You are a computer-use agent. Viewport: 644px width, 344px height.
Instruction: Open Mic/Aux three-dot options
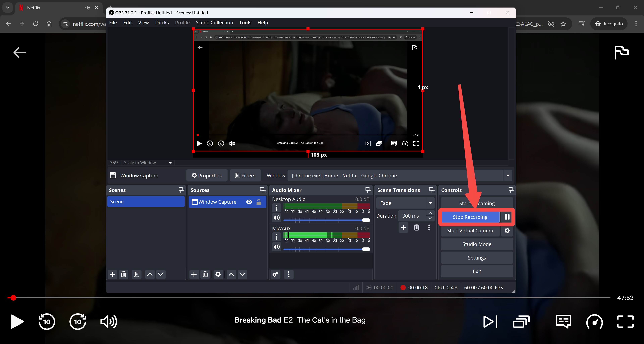(276, 237)
